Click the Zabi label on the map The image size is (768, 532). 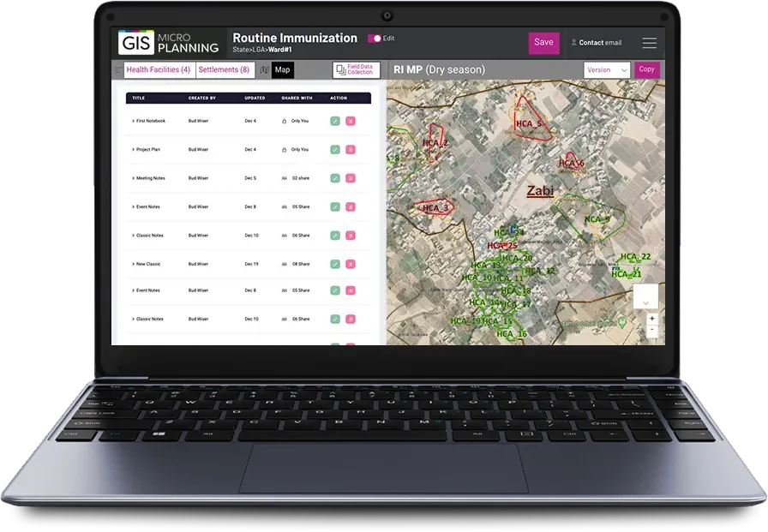coord(540,191)
